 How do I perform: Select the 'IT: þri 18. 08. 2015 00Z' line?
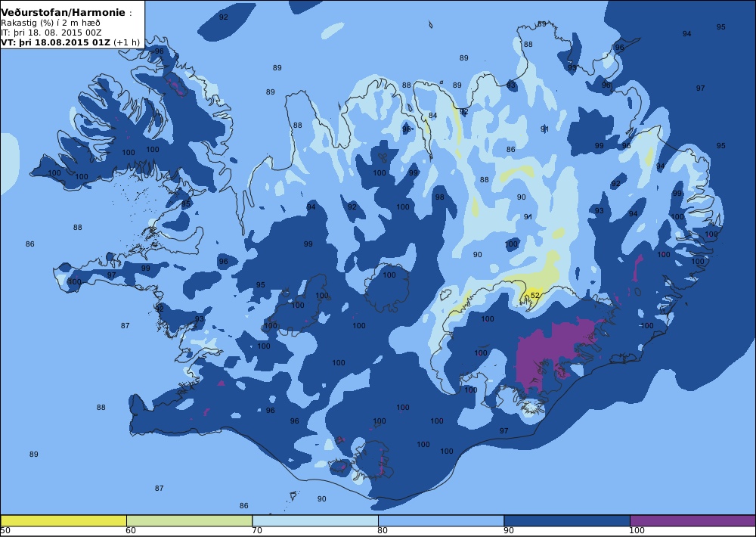point(51,33)
